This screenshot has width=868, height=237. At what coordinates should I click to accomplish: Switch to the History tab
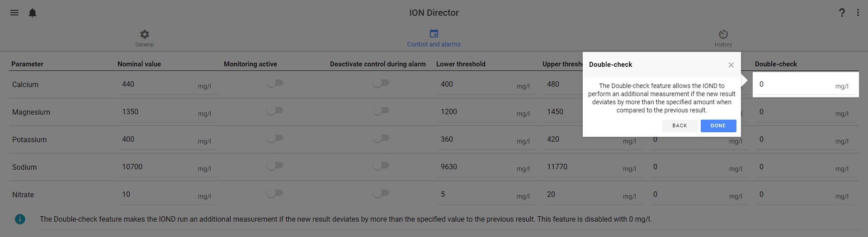(723, 38)
